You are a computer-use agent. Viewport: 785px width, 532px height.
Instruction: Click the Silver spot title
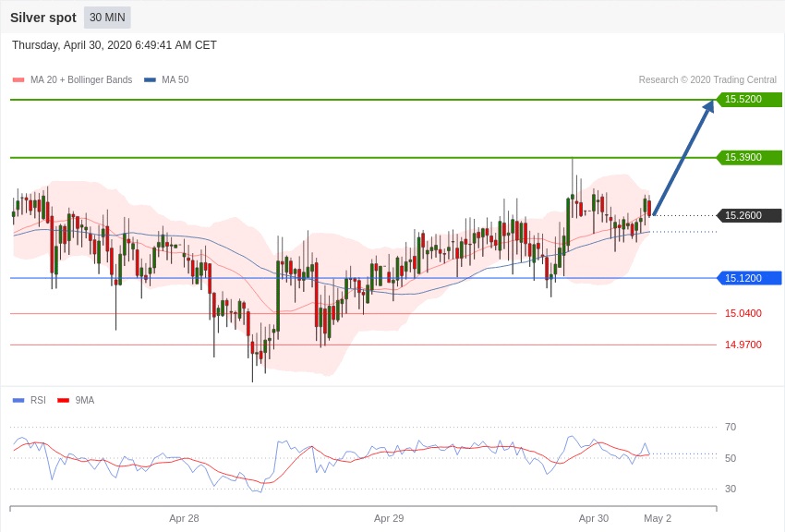(x=43, y=18)
